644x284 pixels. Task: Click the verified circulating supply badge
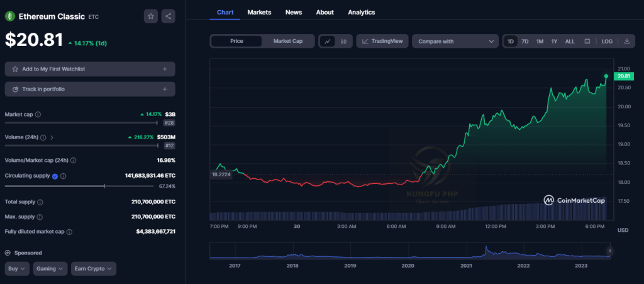55,176
